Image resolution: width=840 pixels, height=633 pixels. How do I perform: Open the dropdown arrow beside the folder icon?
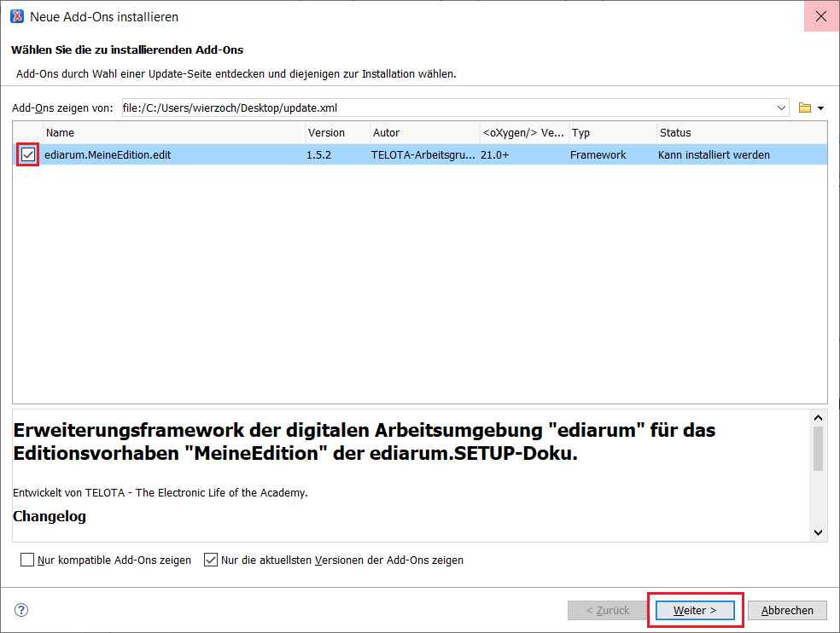pyautogui.click(x=820, y=108)
